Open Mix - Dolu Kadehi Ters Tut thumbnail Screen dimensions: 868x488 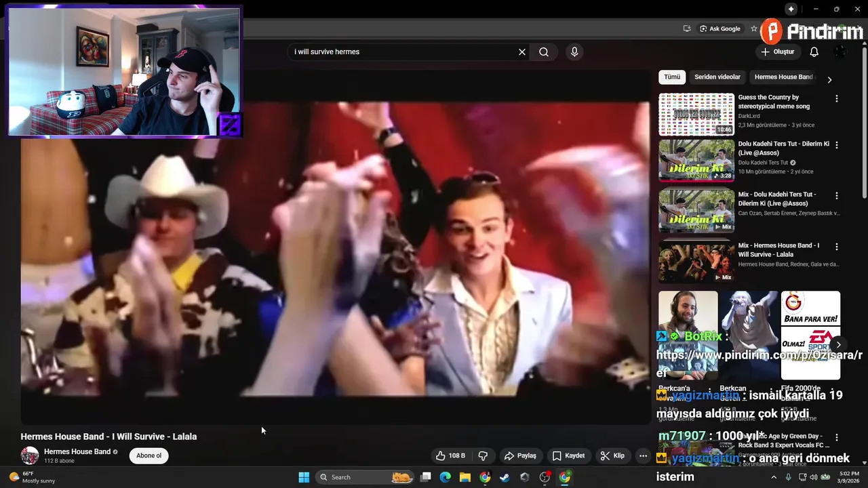(x=696, y=211)
